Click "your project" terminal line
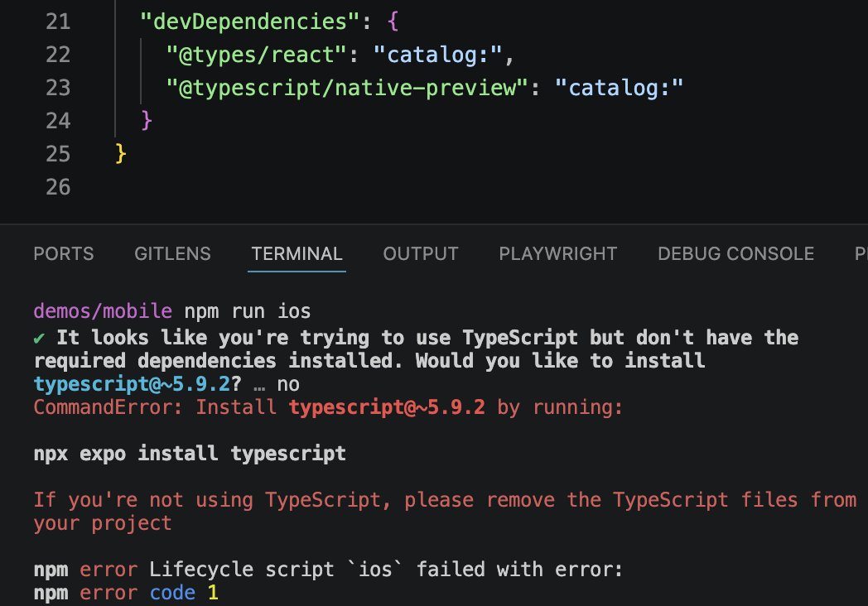868x606 pixels. tap(103, 523)
